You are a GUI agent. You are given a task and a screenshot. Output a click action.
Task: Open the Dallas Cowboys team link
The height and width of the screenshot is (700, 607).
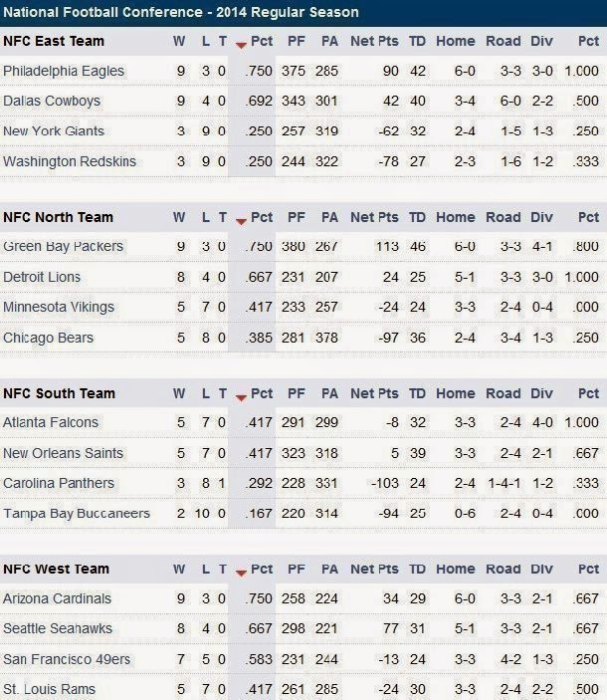[x=52, y=101]
